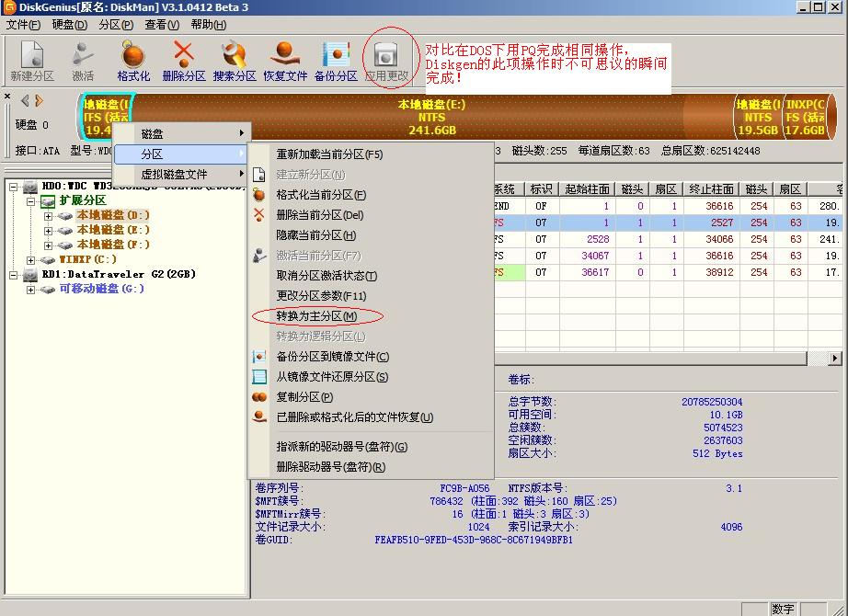Select 本地磁盘 (D:) in the tree

(x=113, y=215)
